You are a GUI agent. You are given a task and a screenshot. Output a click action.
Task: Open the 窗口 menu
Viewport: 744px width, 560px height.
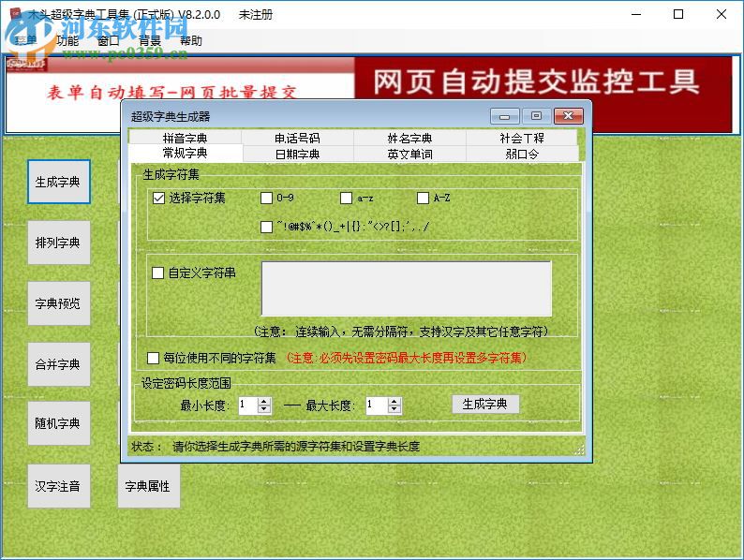click(109, 41)
